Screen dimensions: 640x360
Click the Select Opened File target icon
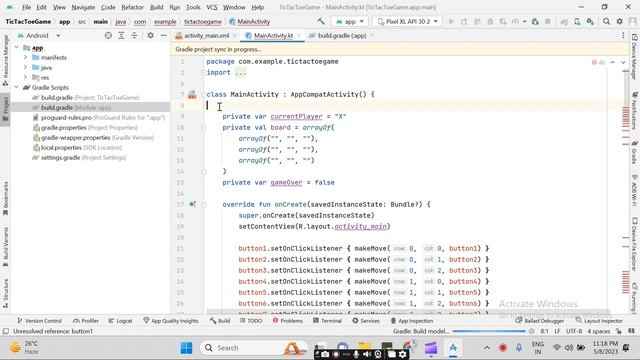[108, 36]
